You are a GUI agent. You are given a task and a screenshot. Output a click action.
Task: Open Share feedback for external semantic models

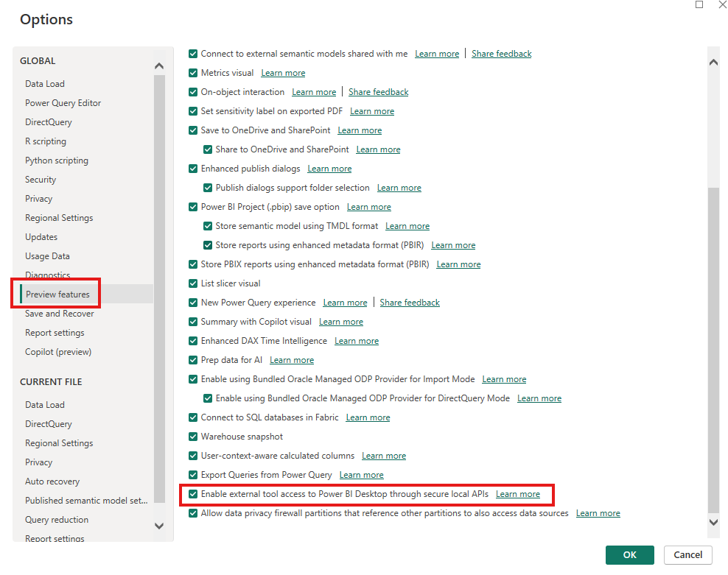tap(502, 54)
